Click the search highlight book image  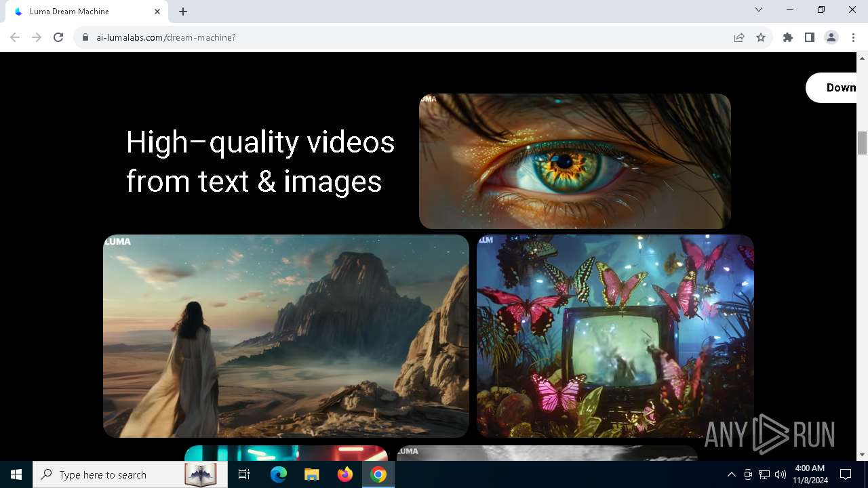pyautogui.click(x=201, y=474)
